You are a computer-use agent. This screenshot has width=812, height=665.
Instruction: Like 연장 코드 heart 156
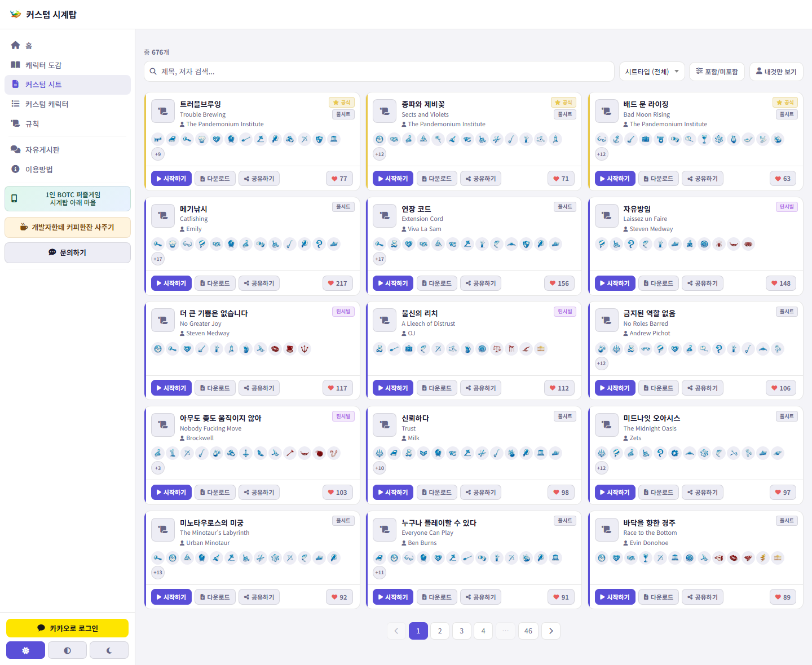coord(559,283)
